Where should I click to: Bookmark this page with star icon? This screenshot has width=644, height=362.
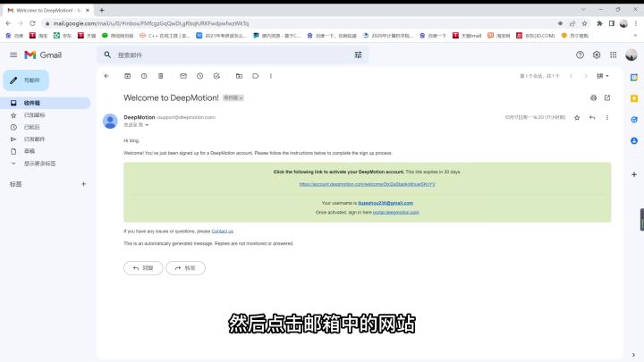click(x=584, y=23)
